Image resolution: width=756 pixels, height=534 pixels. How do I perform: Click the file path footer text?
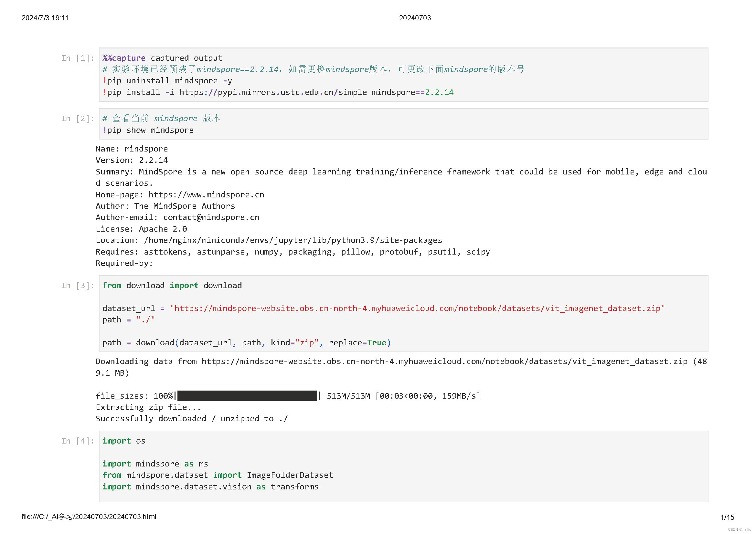[89, 517]
